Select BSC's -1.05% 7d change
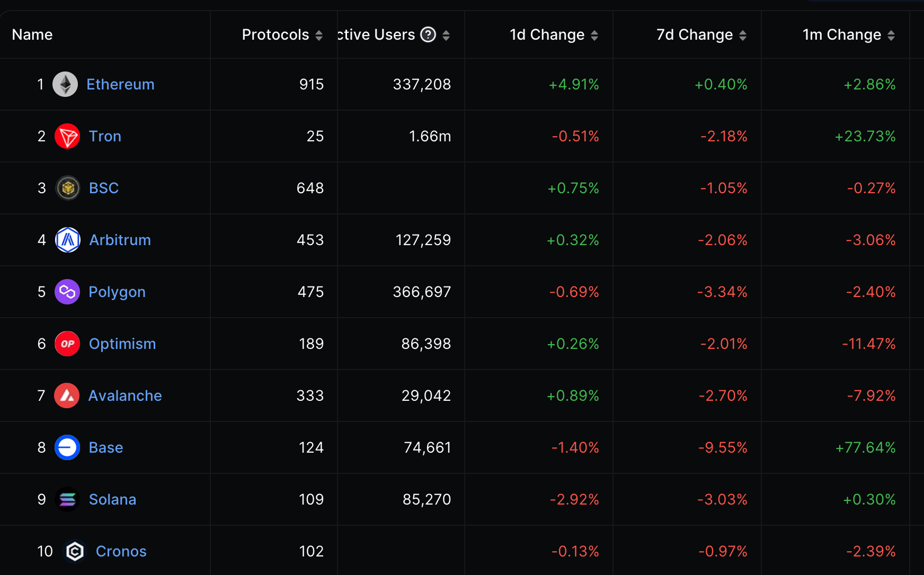The image size is (924, 575). tap(724, 188)
